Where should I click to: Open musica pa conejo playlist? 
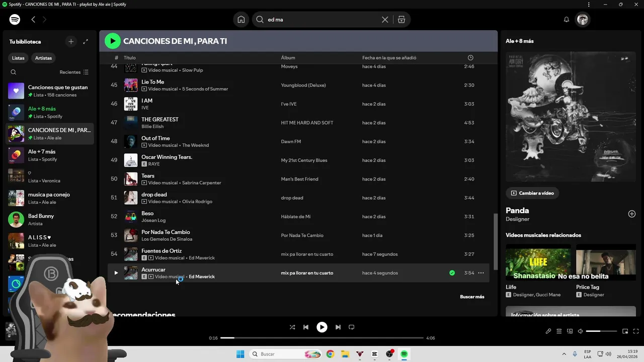(x=49, y=198)
